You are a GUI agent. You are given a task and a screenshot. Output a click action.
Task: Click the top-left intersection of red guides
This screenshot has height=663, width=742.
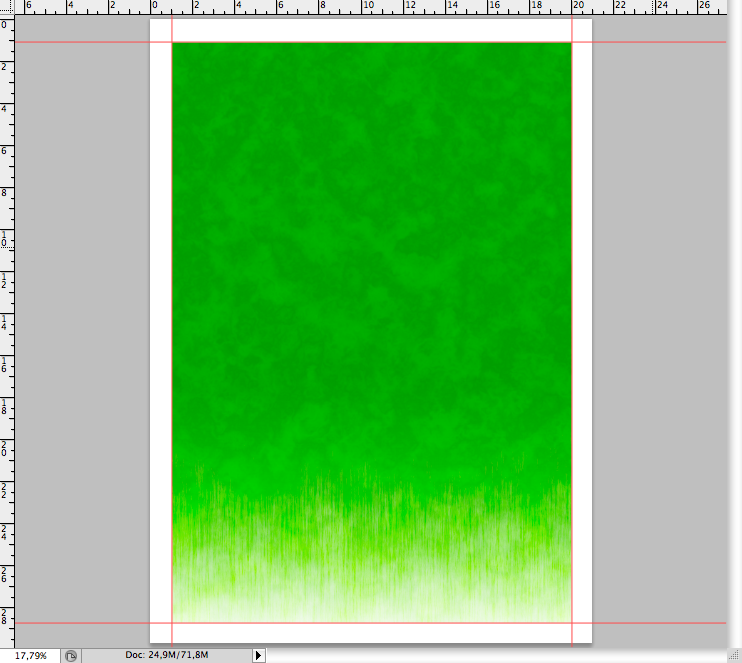172,42
